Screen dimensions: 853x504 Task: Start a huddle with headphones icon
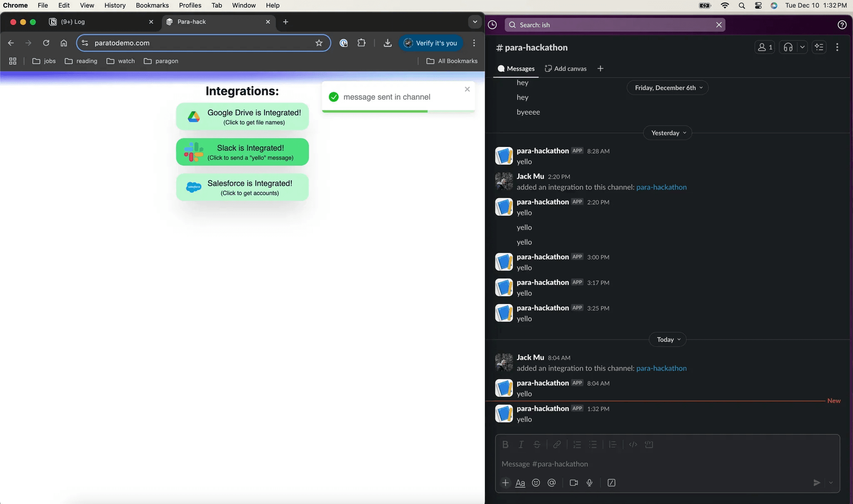click(x=788, y=47)
